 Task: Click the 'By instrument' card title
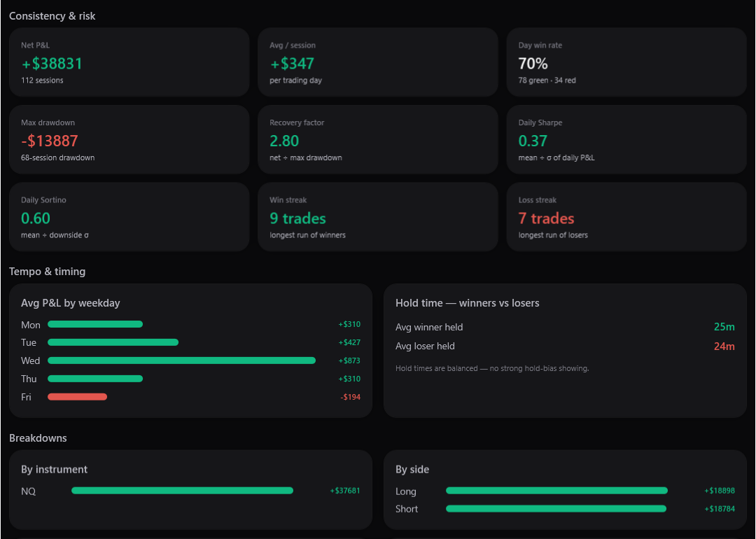55,470
